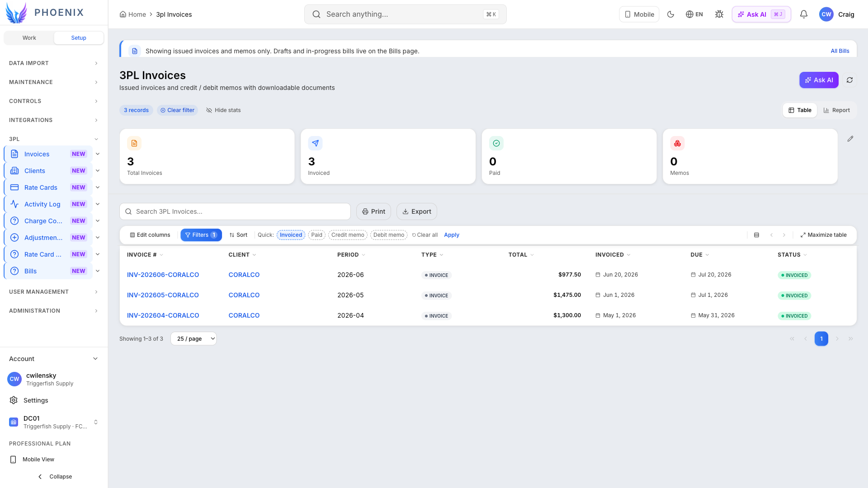The width and height of the screenshot is (868, 488).
Task: Open Bills in sidebar
Action: click(x=48, y=271)
